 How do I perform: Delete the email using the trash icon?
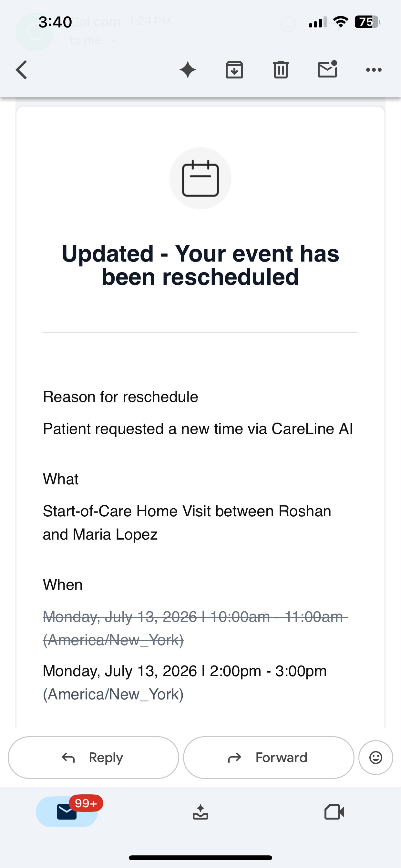coord(281,70)
